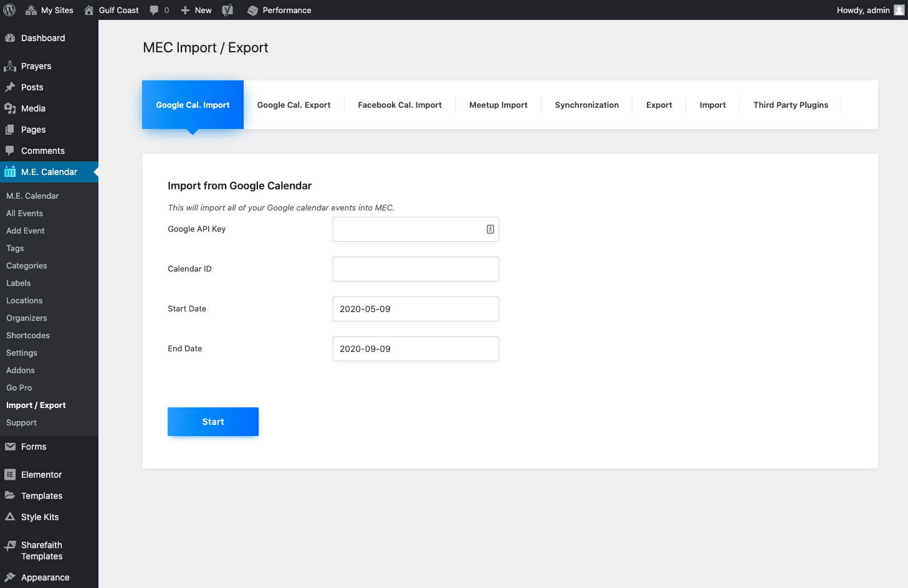This screenshot has height=588, width=908.
Task: Open Import / Export submenu link
Action: pyautogui.click(x=36, y=405)
